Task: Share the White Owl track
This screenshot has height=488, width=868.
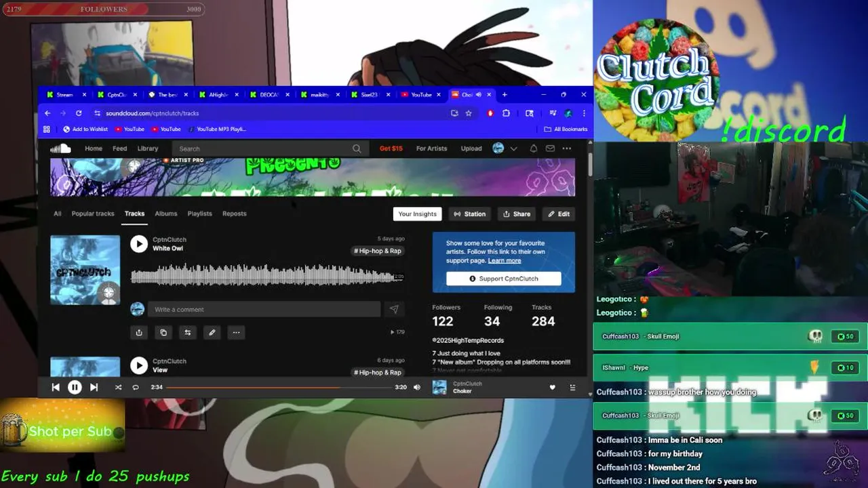Action: point(139,332)
